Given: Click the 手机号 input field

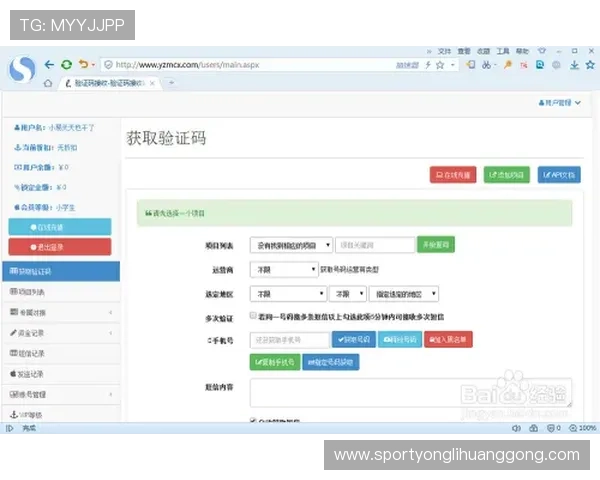Looking at the screenshot, I should point(290,340).
